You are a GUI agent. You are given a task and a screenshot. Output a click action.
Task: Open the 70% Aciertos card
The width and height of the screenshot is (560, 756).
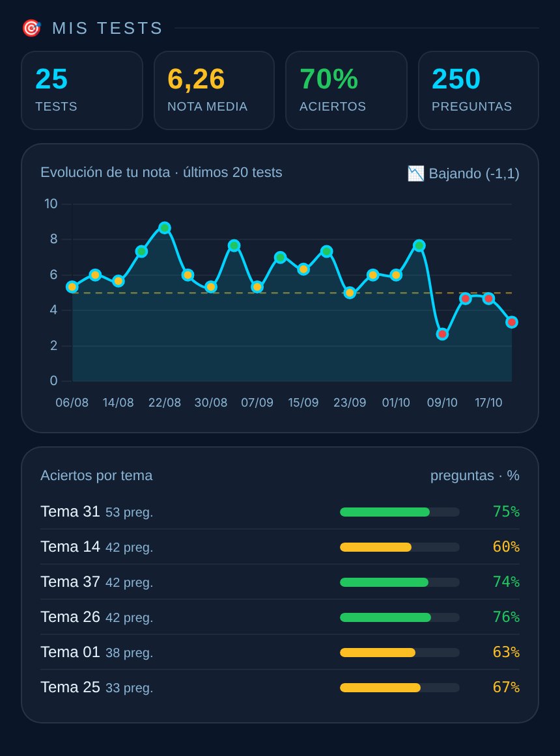pyautogui.click(x=346, y=90)
